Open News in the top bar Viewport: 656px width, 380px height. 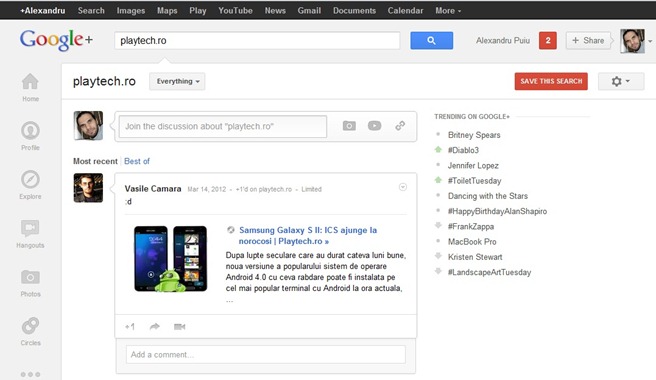[x=275, y=10]
